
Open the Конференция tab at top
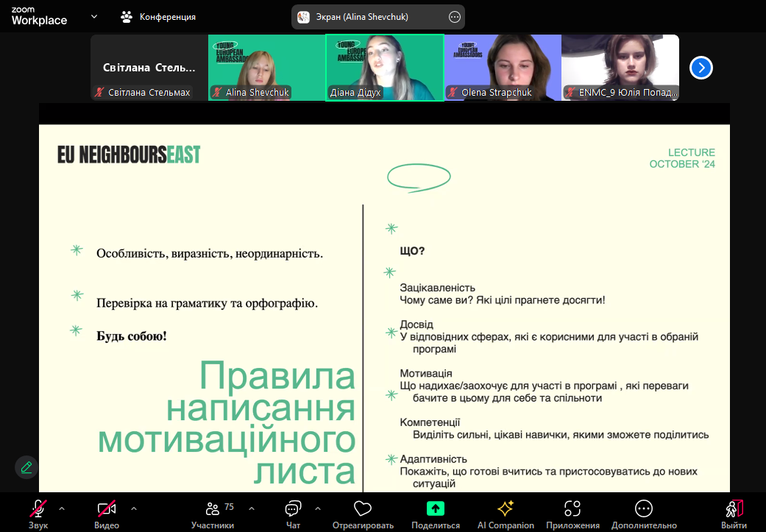click(159, 16)
